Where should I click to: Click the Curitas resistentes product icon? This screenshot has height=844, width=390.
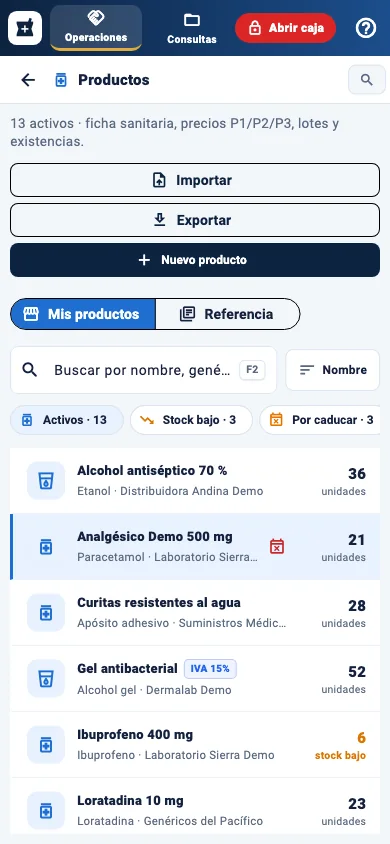point(46,613)
